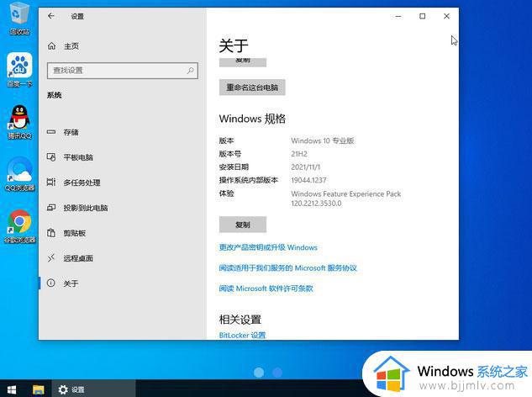Image resolution: width=532 pixels, height=397 pixels.
Task: Click Rename this PC (重命名这台电脑) button
Action: pos(252,87)
